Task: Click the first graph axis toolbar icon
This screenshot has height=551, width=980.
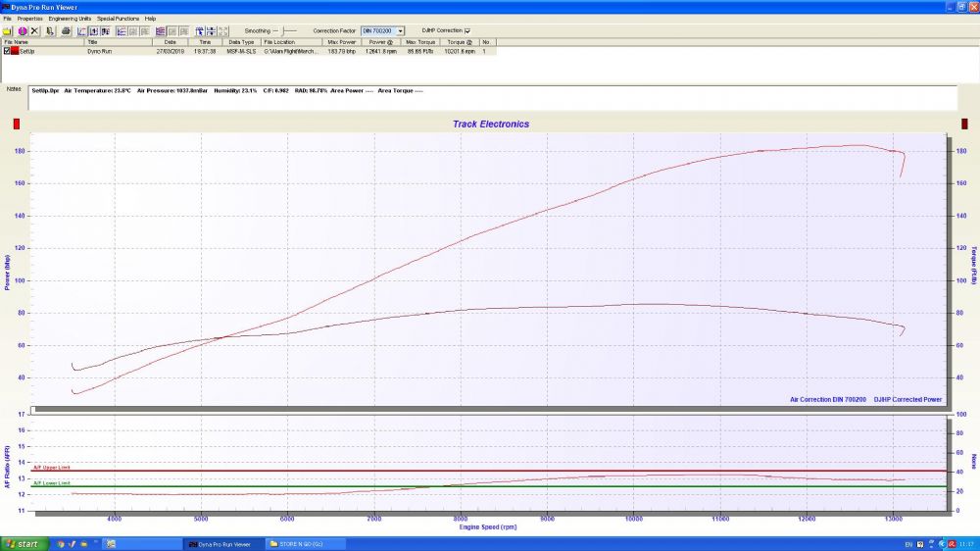Action: coord(81,31)
